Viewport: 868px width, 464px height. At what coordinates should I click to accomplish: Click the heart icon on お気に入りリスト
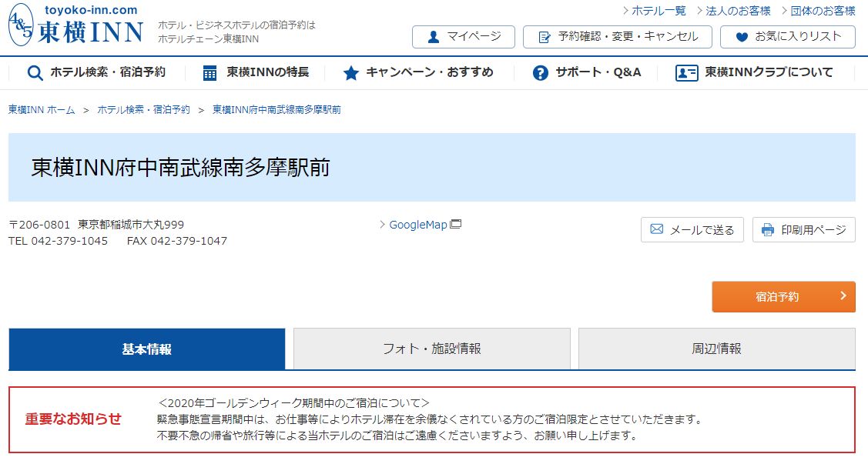742,37
